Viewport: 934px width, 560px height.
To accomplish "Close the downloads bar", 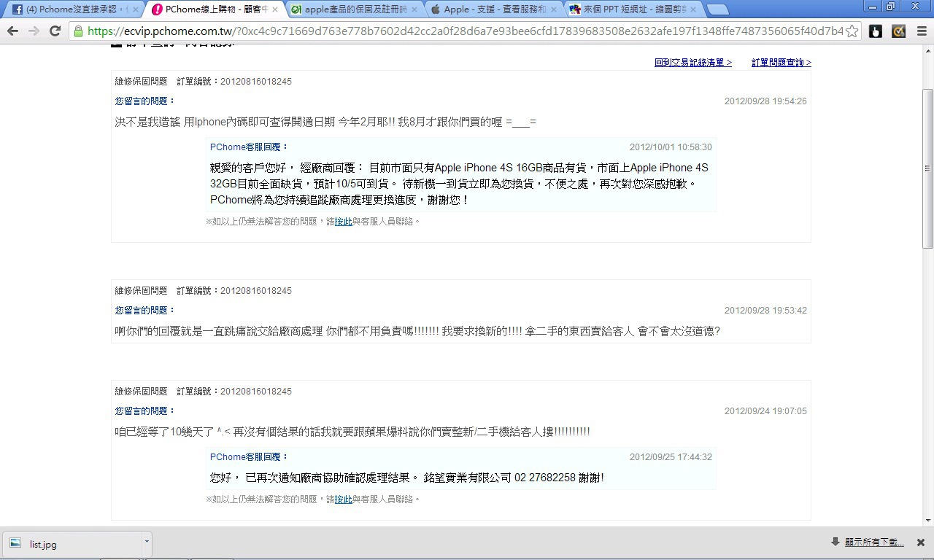I will tap(921, 542).
